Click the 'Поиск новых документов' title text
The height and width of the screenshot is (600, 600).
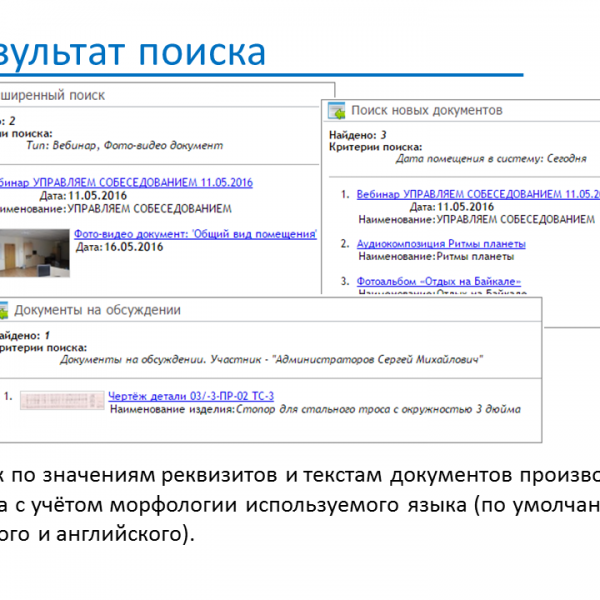[x=426, y=110]
